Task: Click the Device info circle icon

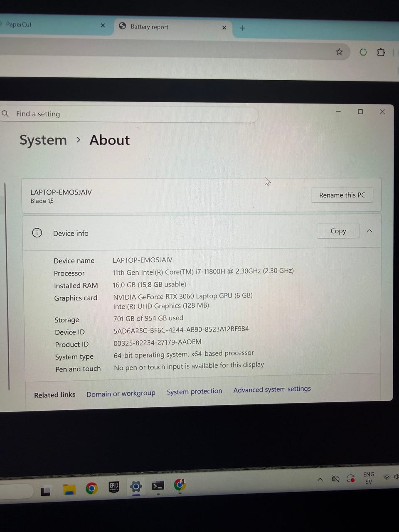Action: (x=37, y=233)
